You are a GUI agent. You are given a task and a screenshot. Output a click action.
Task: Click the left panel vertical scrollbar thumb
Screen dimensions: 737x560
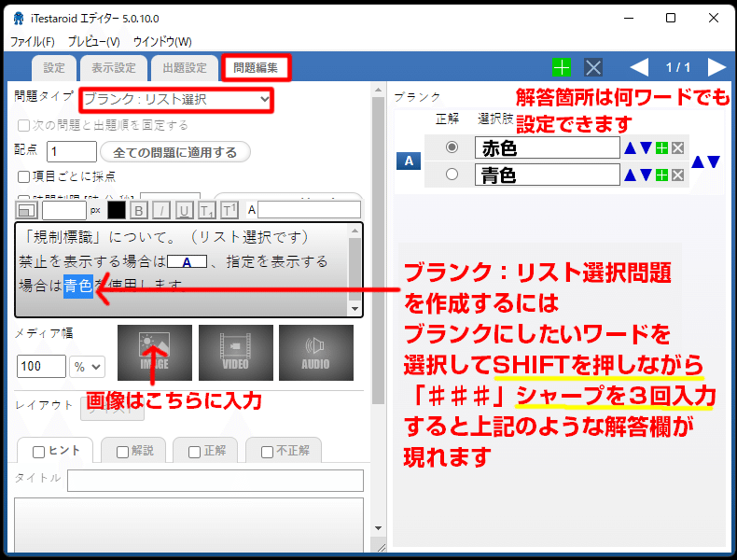pyautogui.click(x=379, y=250)
